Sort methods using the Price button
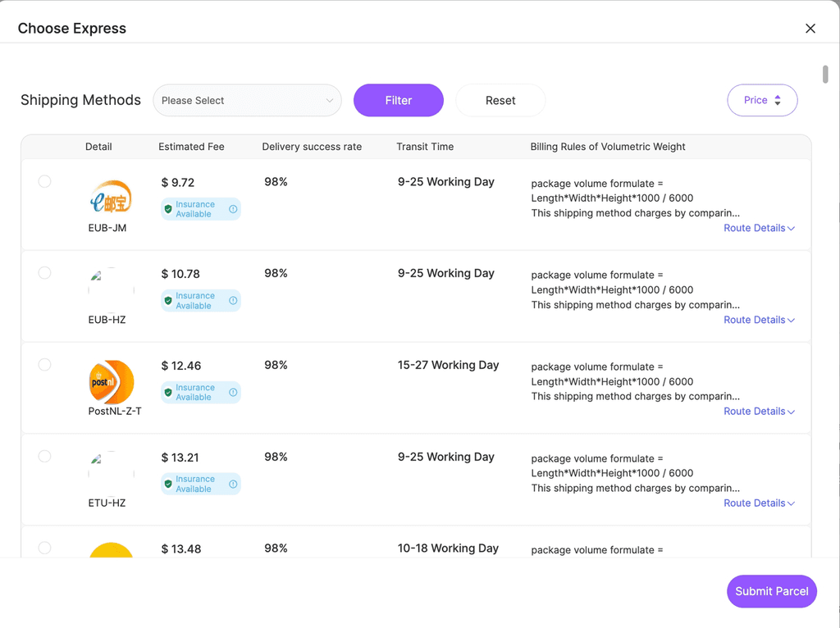Image resolution: width=840 pixels, height=628 pixels. click(762, 100)
